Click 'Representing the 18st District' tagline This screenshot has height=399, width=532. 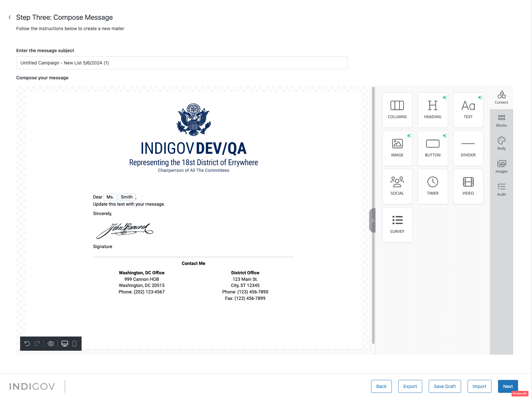(x=194, y=162)
